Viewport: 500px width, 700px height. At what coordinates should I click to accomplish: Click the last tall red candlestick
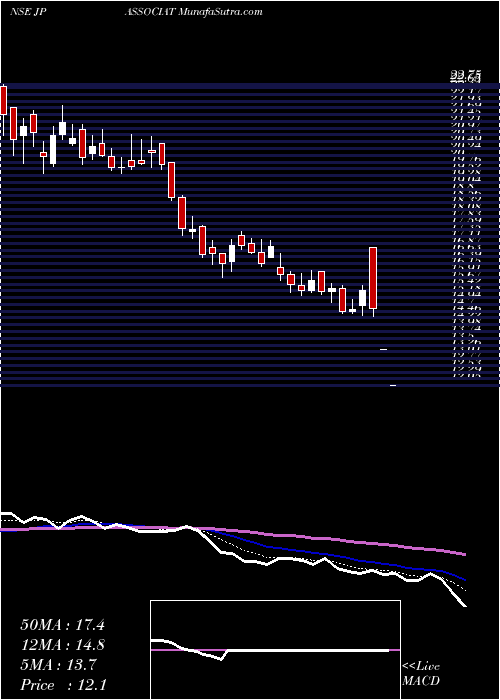(373, 278)
